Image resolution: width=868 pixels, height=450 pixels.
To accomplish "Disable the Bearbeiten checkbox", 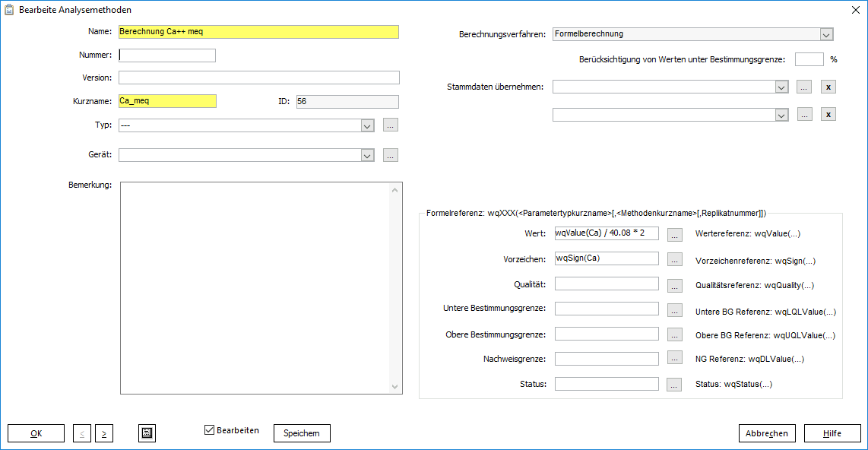I will tap(208, 429).
